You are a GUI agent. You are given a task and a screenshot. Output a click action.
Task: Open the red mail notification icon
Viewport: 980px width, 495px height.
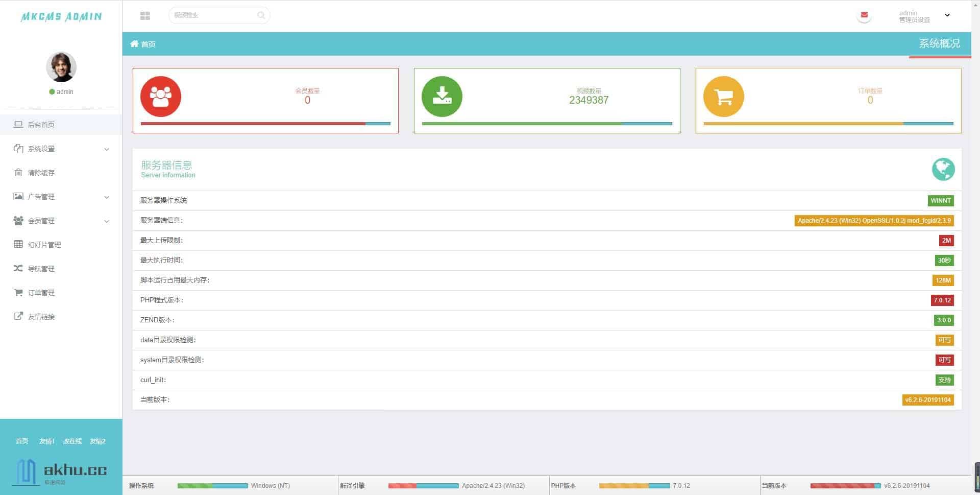coord(864,15)
